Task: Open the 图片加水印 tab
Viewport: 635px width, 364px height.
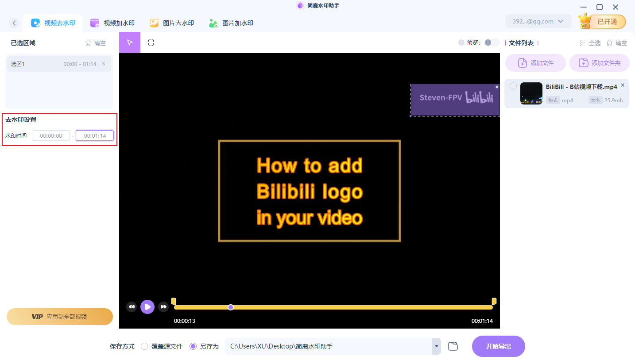Action: [231, 23]
